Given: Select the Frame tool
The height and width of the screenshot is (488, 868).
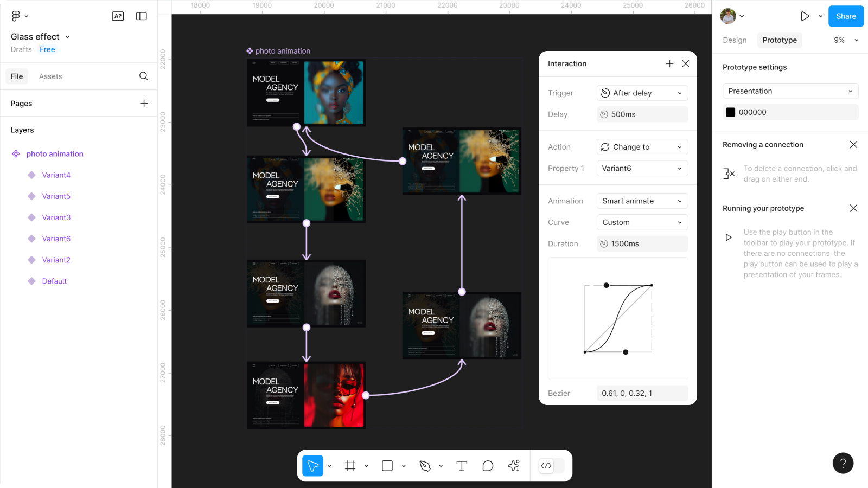Looking at the screenshot, I should coord(350,466).
